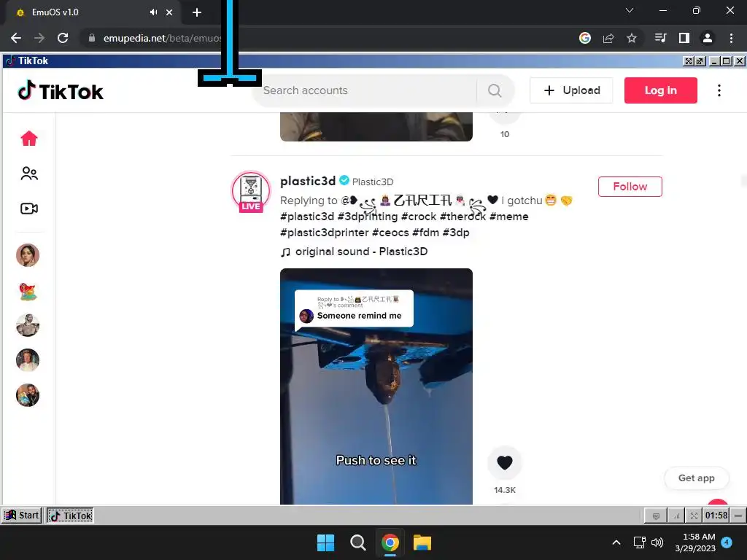747x560 pixels.
Task: Open the #3dprinting hashtag
Action: coord(368,217)
